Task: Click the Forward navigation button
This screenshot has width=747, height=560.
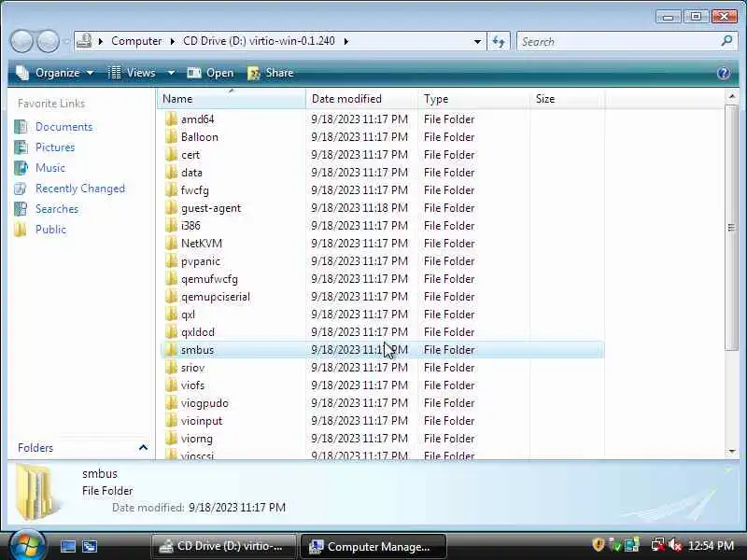Action: 49,41
